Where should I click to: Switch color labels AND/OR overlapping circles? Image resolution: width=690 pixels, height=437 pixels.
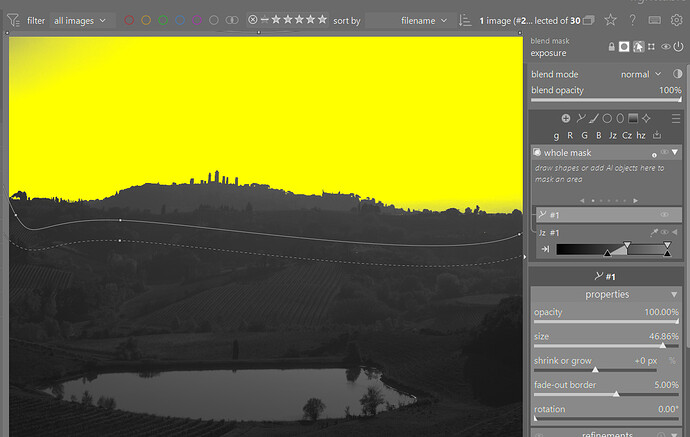(x=232, y=20)
